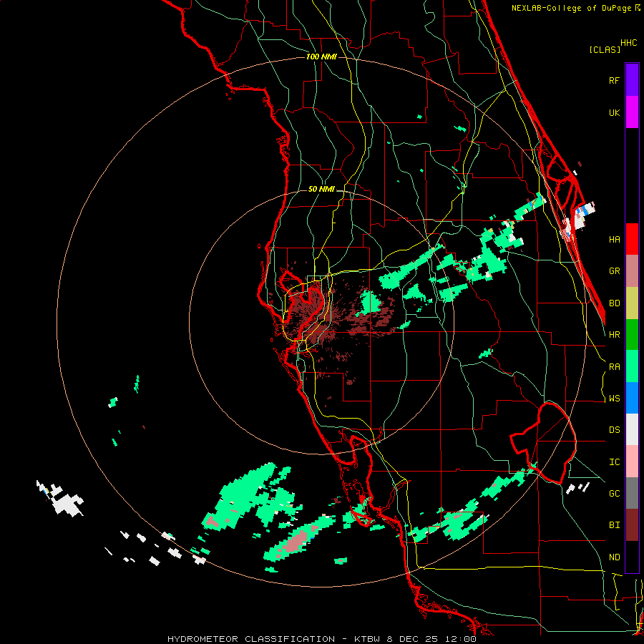Screen dimensions: 644x644
Task: Click the RA legend label
Action: click(x=614, y=367)
